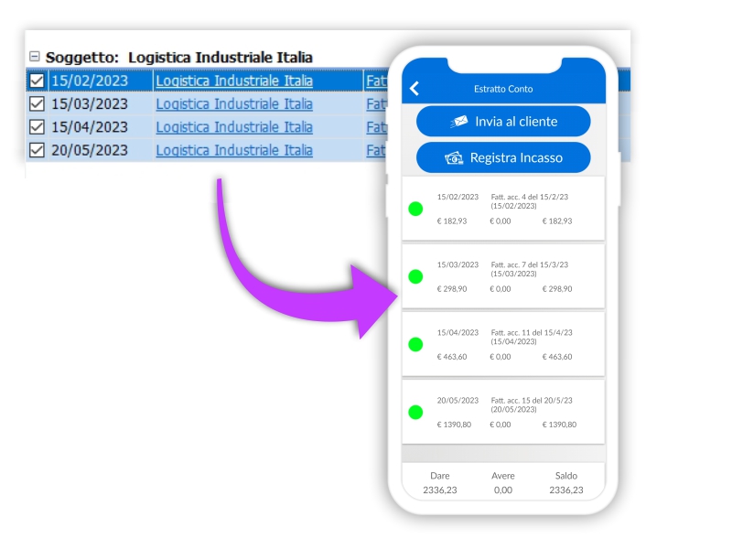The width and height of the screenshot is (732, 560).
Task: Click green status dot for 15/02/2023 entry
Action: click(x=415, y=209)
